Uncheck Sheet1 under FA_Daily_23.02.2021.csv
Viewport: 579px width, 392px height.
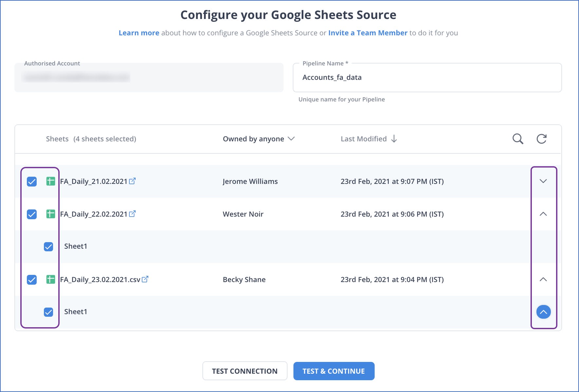(x=48, y=312)
